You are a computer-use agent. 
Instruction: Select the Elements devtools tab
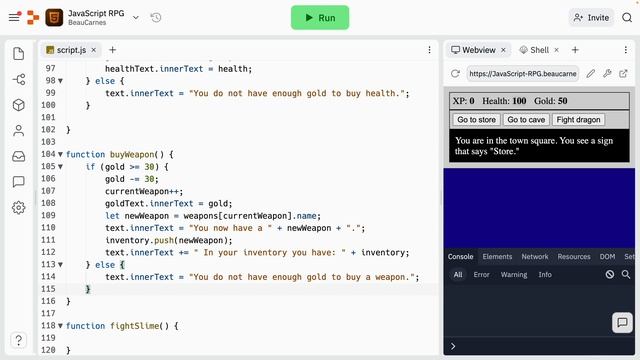[497, 257]
